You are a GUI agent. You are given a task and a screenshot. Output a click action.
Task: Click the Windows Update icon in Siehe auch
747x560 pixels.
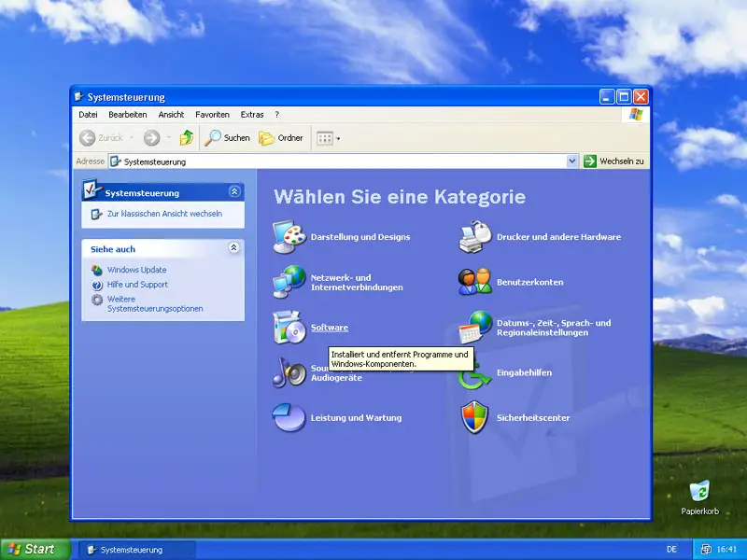pyautogui.click(x=97, y=270)
